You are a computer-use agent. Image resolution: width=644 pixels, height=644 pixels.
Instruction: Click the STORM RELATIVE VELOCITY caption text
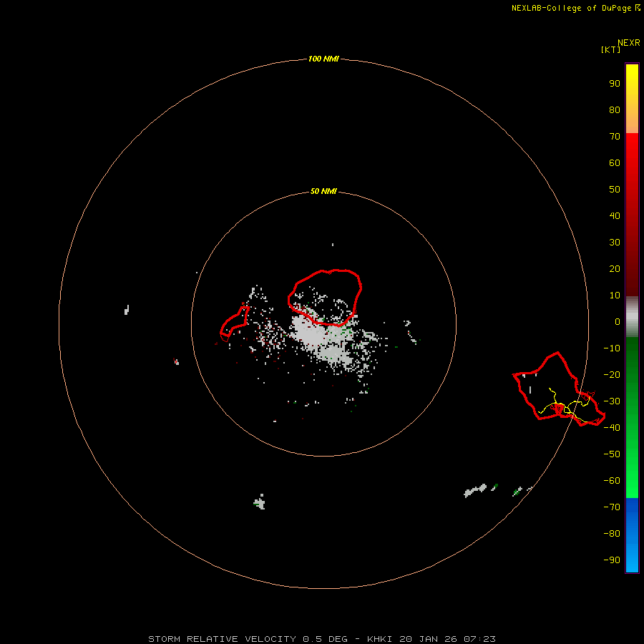click(222, 639)
